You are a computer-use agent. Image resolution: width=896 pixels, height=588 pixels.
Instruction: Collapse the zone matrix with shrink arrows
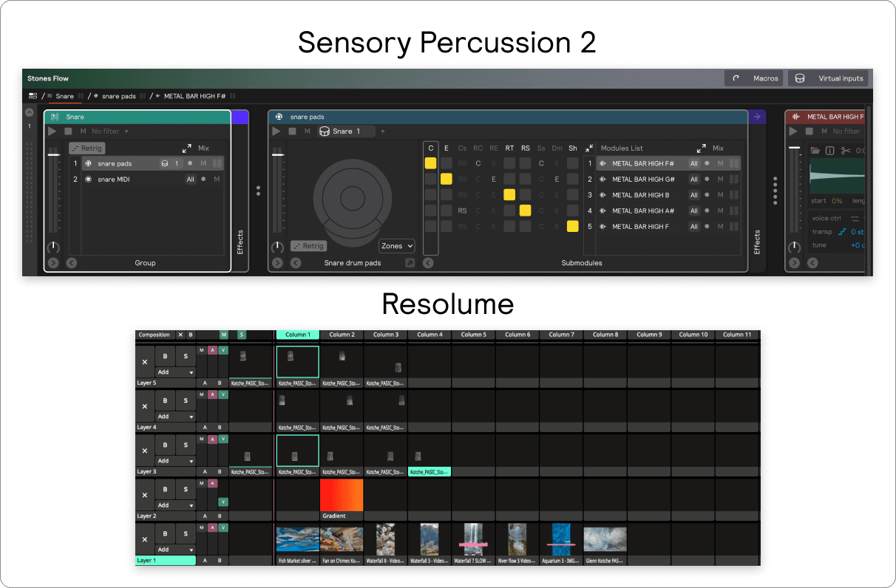(x=589, y=148)
